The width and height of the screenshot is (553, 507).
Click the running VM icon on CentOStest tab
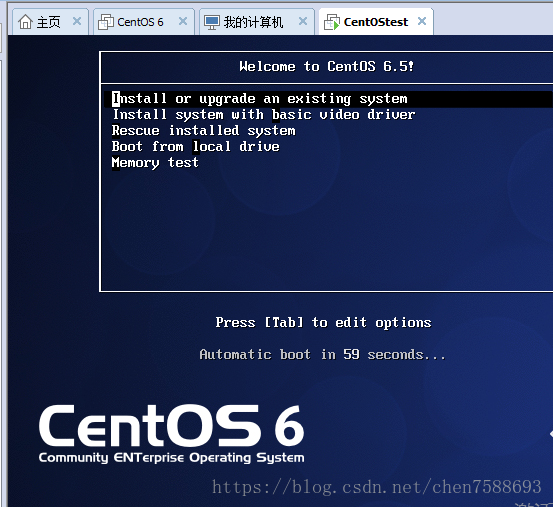(x=332, y=22)
